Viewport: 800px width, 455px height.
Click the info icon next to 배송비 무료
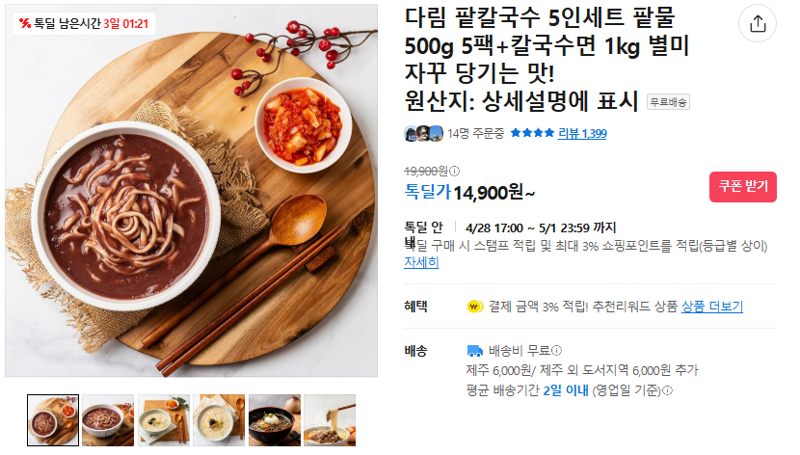[557, 350]
